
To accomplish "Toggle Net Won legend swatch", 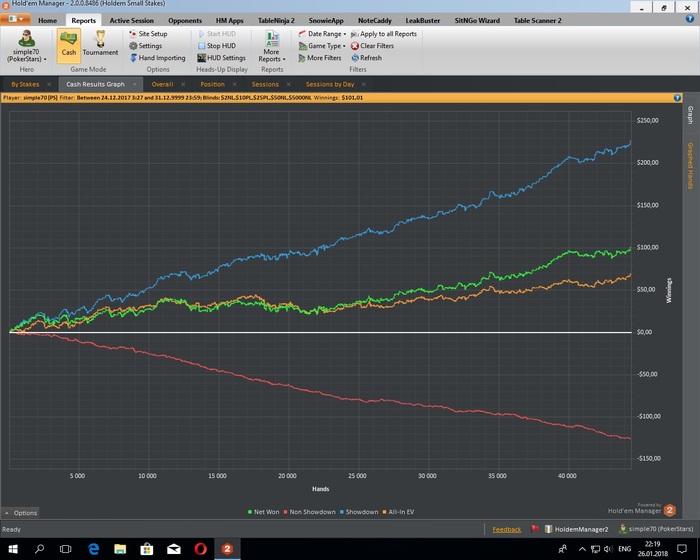I will tap(250, 512).
